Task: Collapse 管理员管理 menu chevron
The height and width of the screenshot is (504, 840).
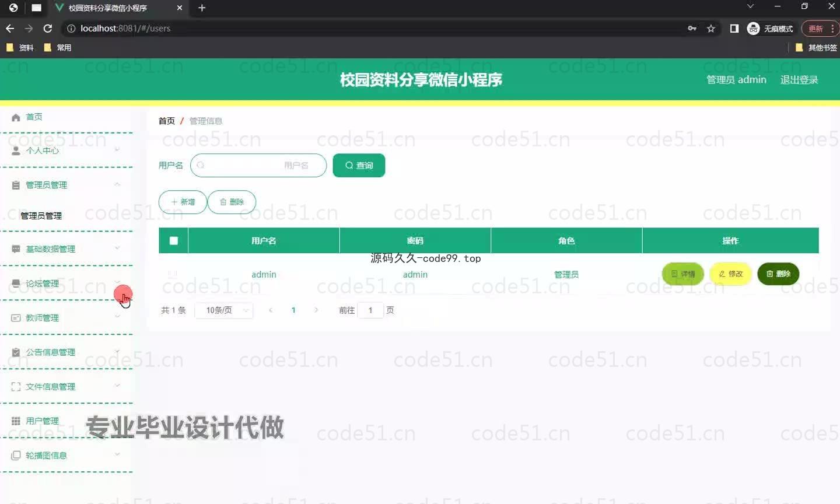Action: 117,184
